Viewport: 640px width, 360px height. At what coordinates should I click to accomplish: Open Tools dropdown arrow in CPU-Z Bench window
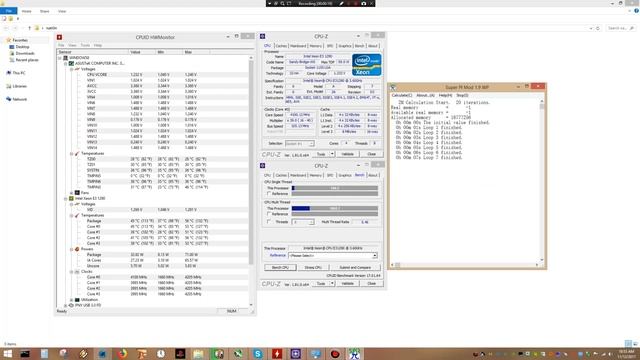(332, 283)
